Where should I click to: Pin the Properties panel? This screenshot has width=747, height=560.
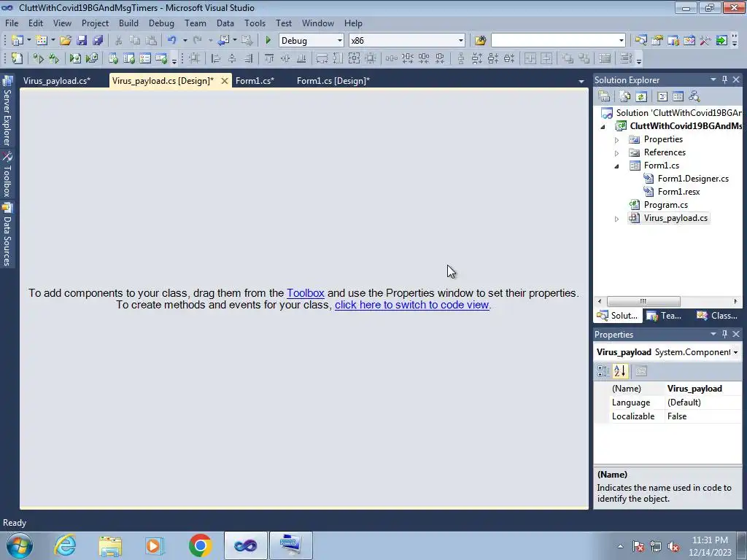tap(724, 334)
